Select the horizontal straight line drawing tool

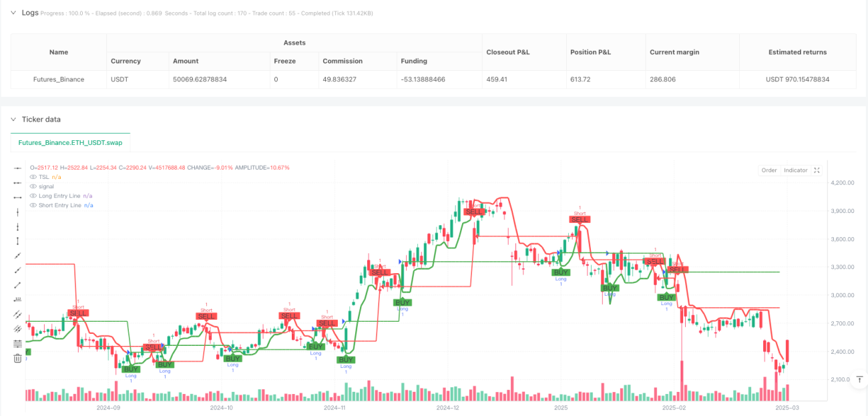[x=17, y=168]
